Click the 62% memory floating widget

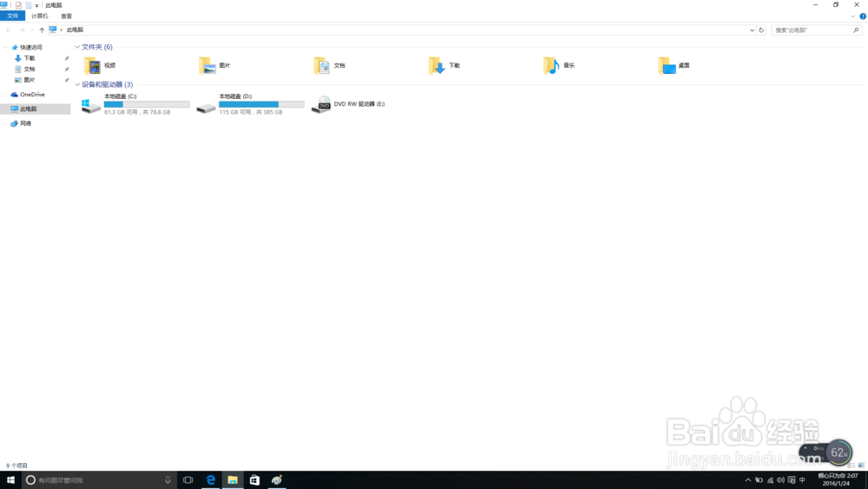tap(838, 453)
